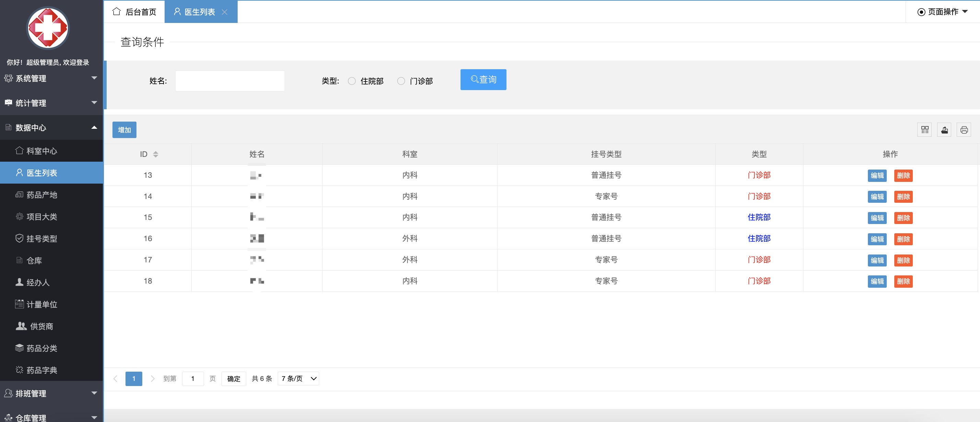Click 编辑 for doctor ID 15
The width and height of the screenshot is (980, 422).
[x=877, y=218]
